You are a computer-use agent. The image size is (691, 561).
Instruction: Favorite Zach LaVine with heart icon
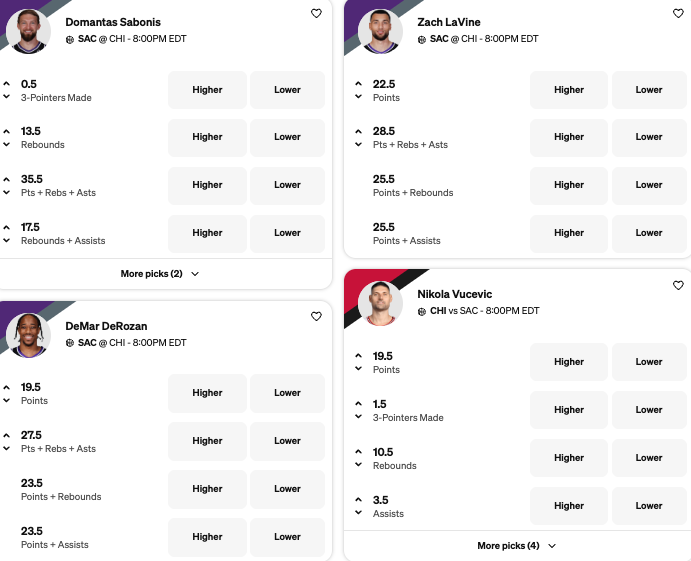coord(678,14)
